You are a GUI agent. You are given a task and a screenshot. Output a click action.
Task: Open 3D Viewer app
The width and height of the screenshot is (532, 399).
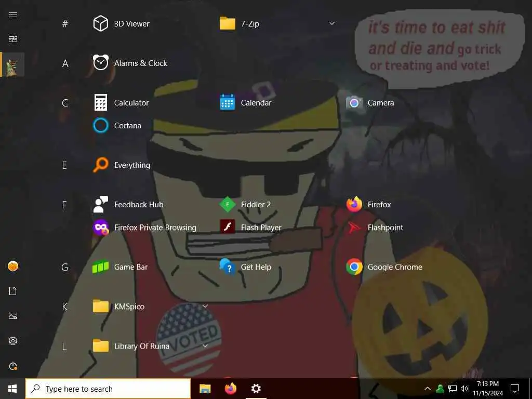click(121, 24)
